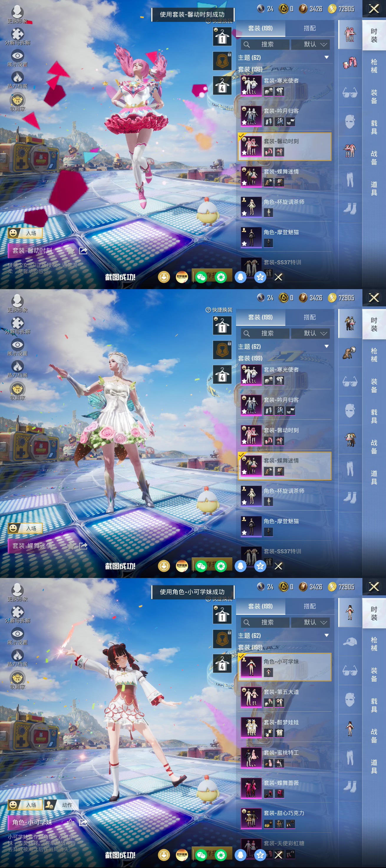
Task: Open 战备 tab in the white-haired fairy screenshot
Action: click(x=374, y=447)
